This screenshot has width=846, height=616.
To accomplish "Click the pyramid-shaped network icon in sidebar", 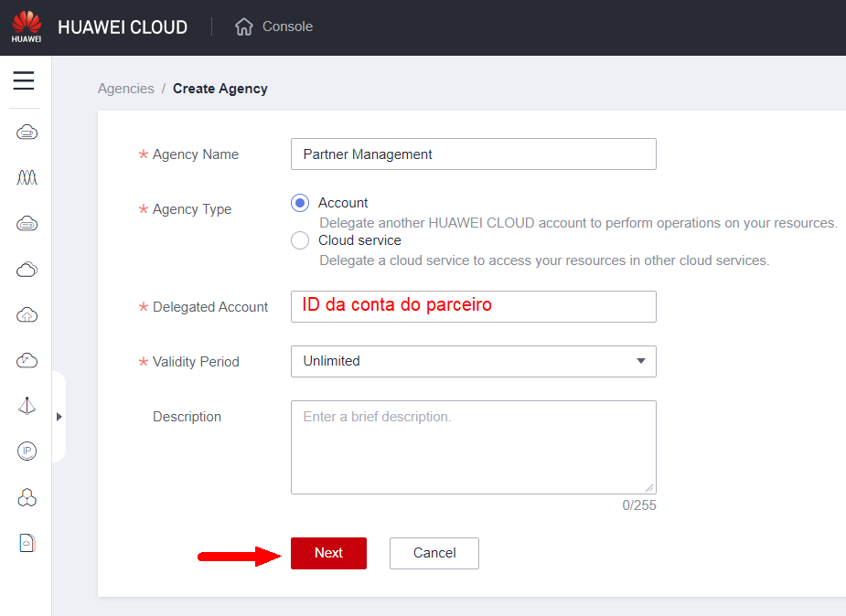I will [x=27, y=406].
